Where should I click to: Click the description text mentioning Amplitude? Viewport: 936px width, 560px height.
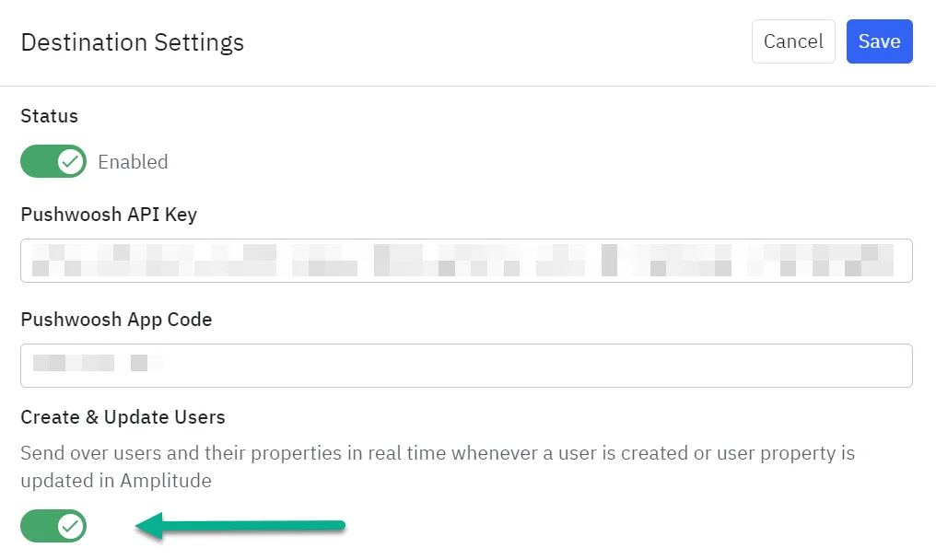(438, 466)
